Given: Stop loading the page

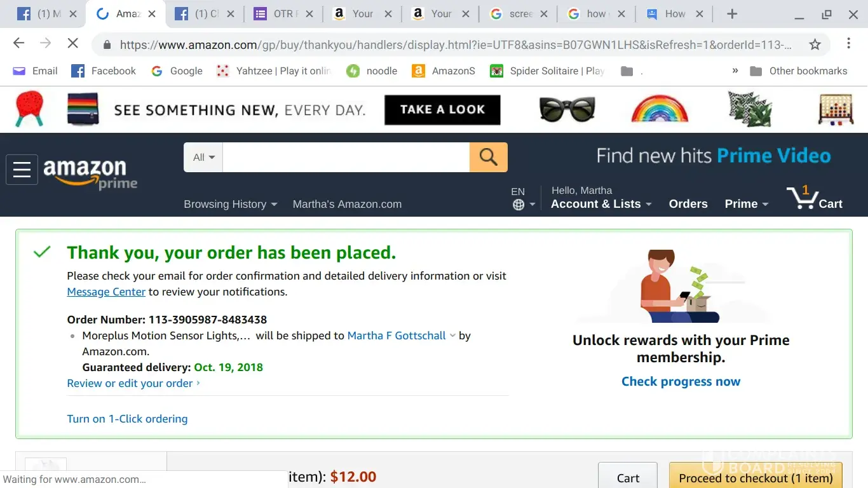Looking at the screenshot, I should tap(72, 43).
